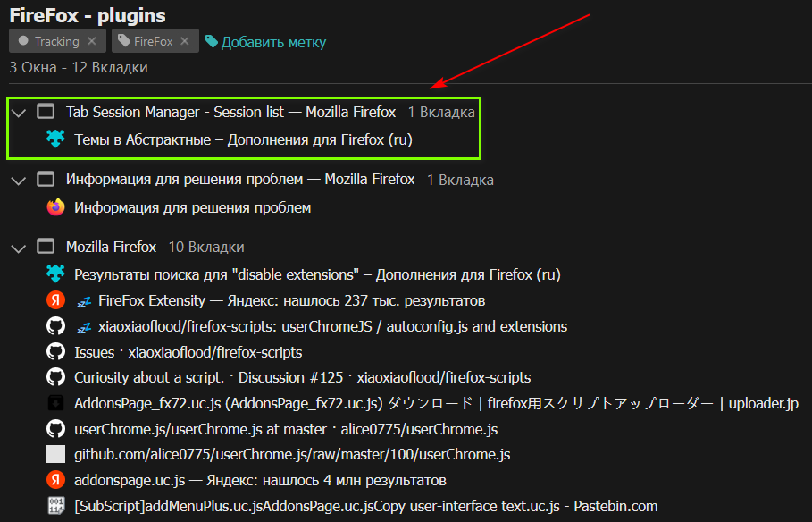Image resolution: width=812 pixels, height=522 pixels.
Task: Open github.com/alice0775/userChrome.js/raw/master/100 tab
Action: 292,455
